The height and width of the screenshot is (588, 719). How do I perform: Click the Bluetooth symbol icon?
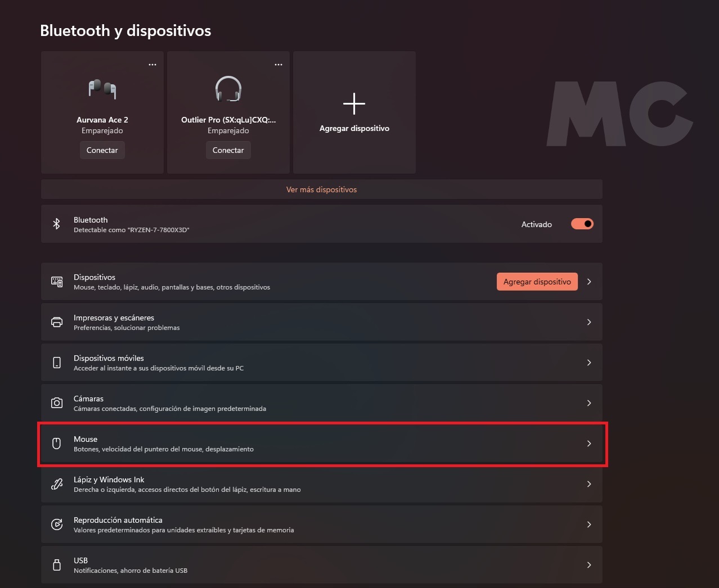(x=56, y=224)
